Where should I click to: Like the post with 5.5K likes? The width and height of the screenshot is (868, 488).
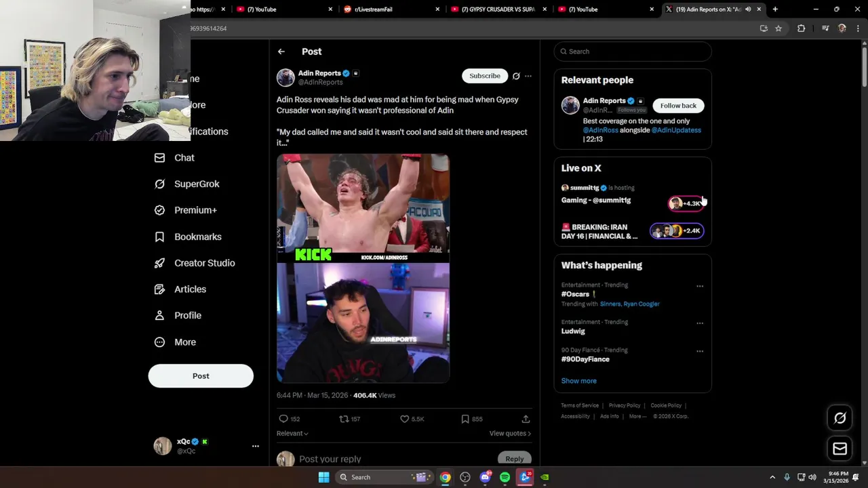point(405,419)
